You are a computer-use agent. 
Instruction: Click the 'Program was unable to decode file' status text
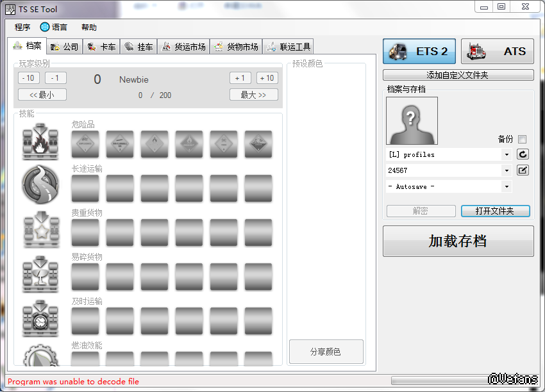click(73, 382)
